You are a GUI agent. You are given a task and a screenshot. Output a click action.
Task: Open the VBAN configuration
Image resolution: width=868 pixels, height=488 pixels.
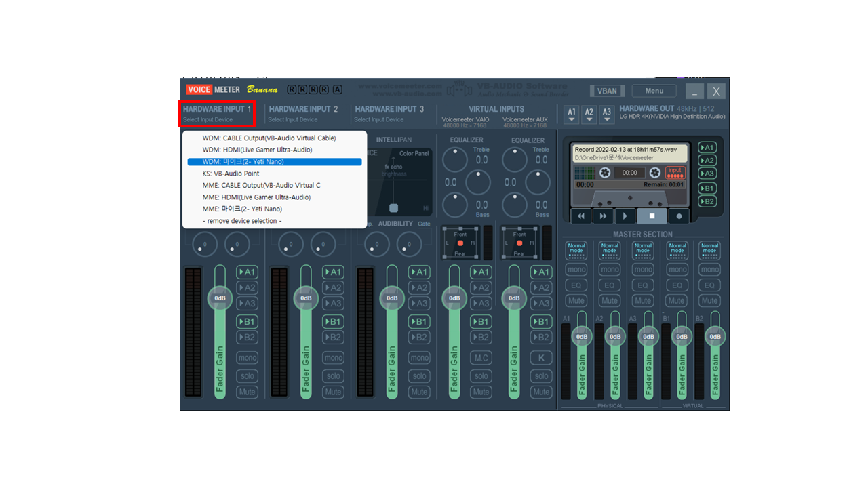click(607, 91)
